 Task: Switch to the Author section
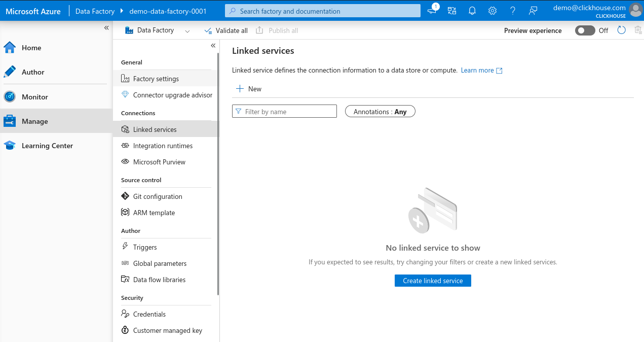point(32,72)
